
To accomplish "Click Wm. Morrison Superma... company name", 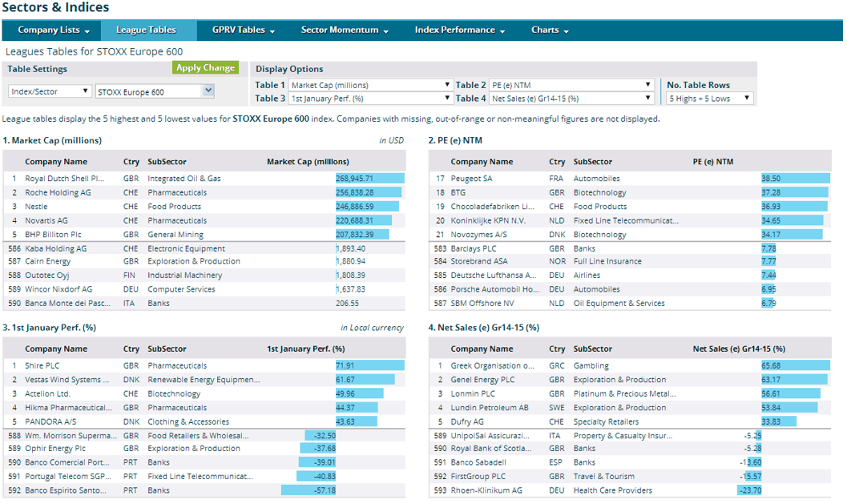I will (x=71, y=436).
